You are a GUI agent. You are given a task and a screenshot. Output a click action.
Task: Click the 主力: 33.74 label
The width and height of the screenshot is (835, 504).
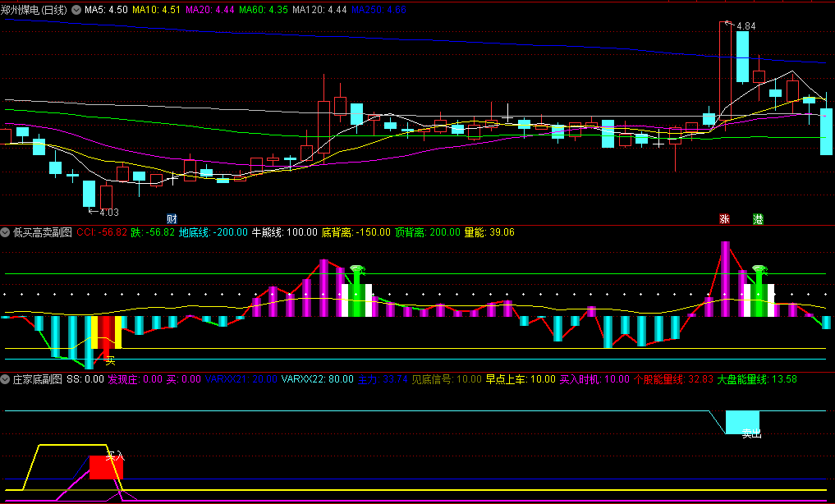tap(383, 379)
